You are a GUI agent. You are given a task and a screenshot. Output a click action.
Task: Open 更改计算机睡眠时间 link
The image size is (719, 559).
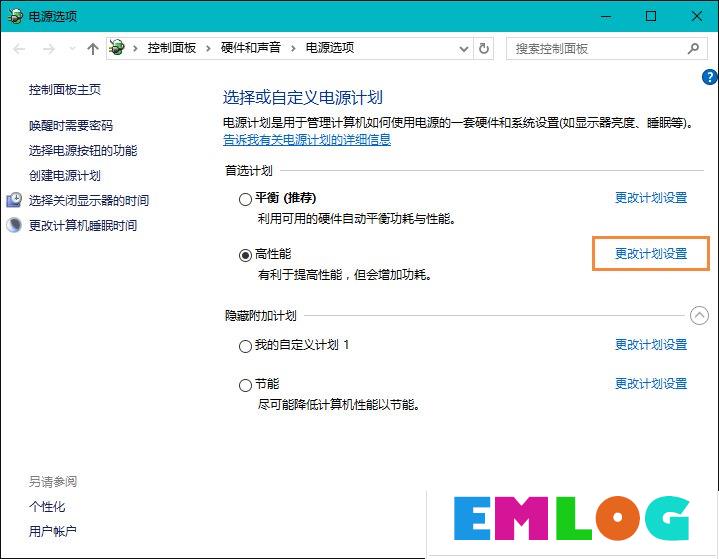point(83,225)
